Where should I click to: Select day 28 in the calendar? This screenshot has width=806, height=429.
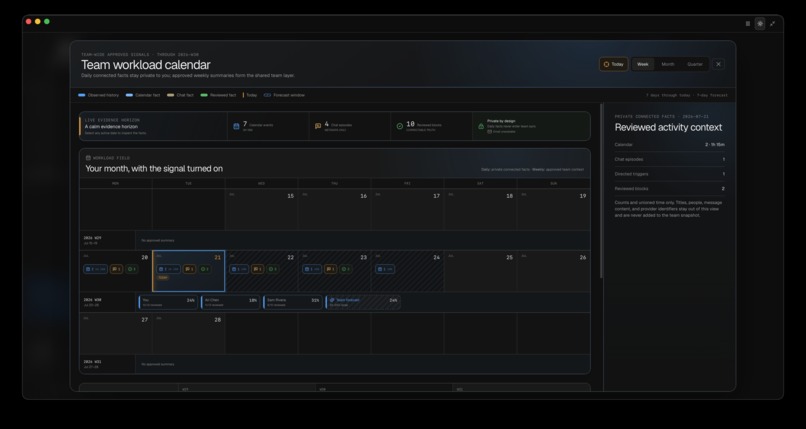(x=189, y=333)
